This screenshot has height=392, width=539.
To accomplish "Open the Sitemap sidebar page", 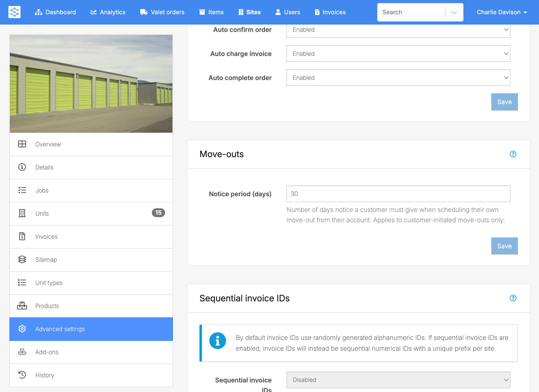I will pos(91,260).
